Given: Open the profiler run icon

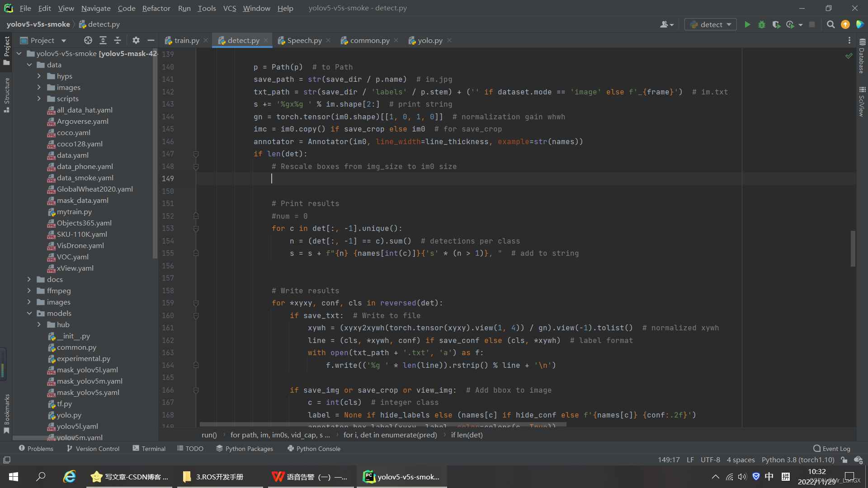Looking at the screenshot, I should click(x=790, y=24).
